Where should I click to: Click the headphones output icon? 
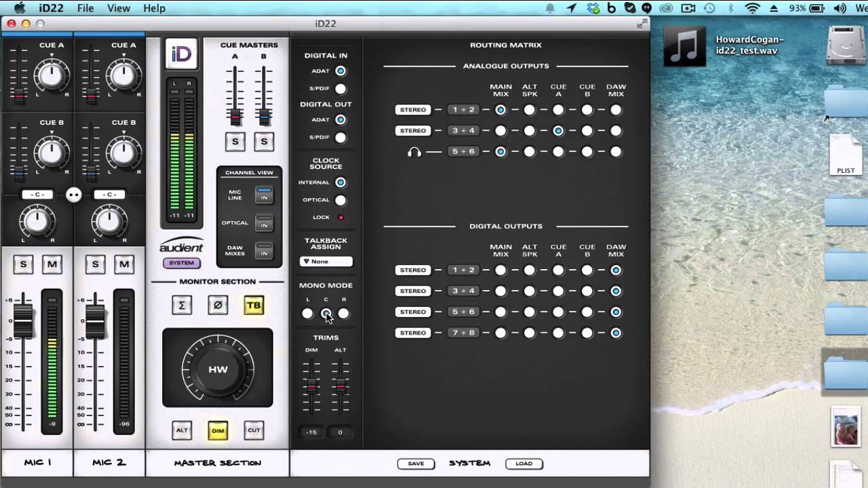414,152
